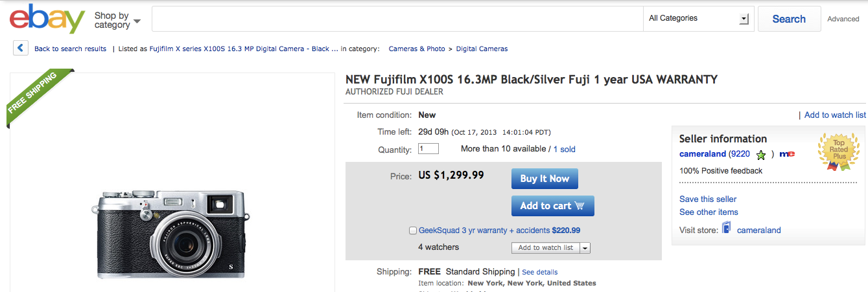Click the green feedback star icon
Image resolution: width=868 pixels, height=292 pixels.
click(761, 155)
